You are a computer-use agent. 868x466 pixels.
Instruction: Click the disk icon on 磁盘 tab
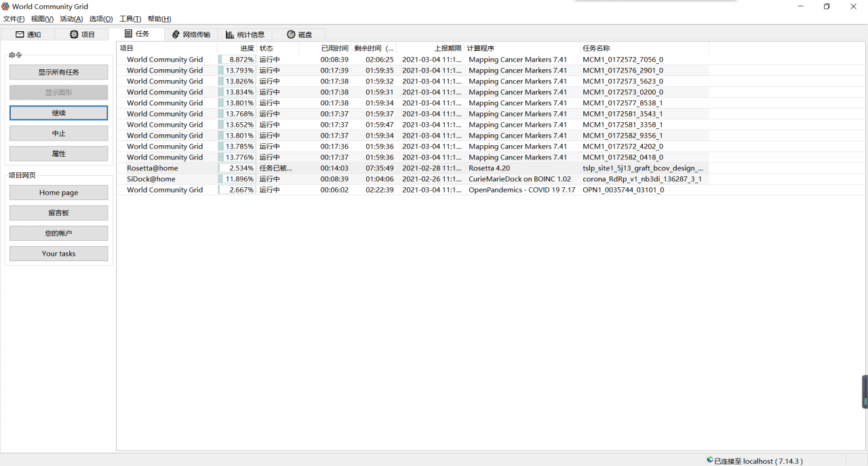click(x=291, y=35)
